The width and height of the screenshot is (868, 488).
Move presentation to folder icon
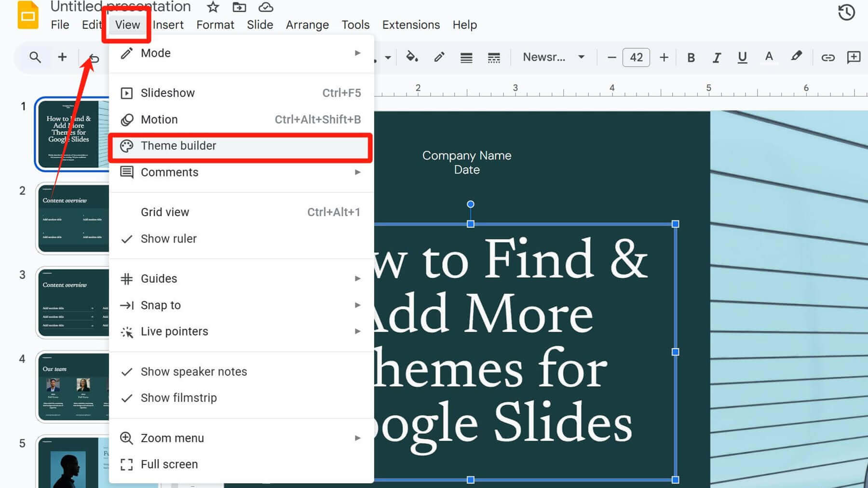[x=239, y=7]
